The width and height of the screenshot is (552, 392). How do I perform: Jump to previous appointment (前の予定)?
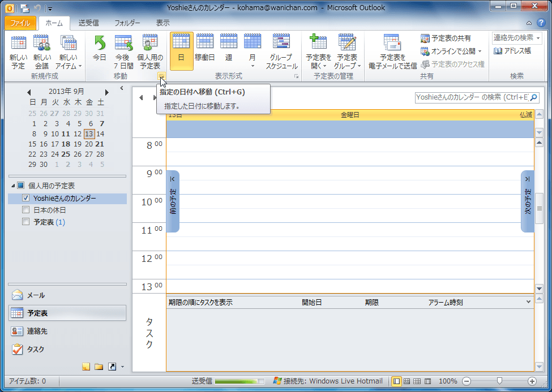click(173, 201)
